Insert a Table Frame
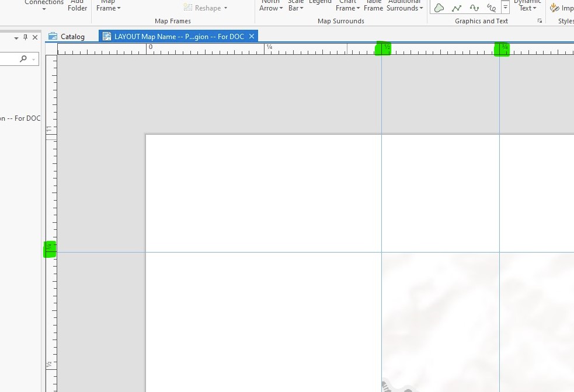The image size is (574, 392). tap(373, 6)
